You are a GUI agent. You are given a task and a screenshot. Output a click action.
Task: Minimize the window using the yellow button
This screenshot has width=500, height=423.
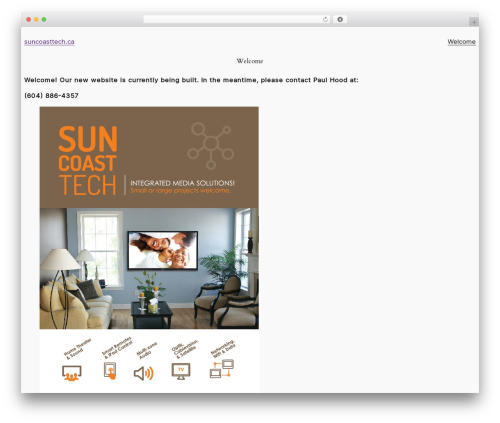pyautogui.click(x=36, y=19)
